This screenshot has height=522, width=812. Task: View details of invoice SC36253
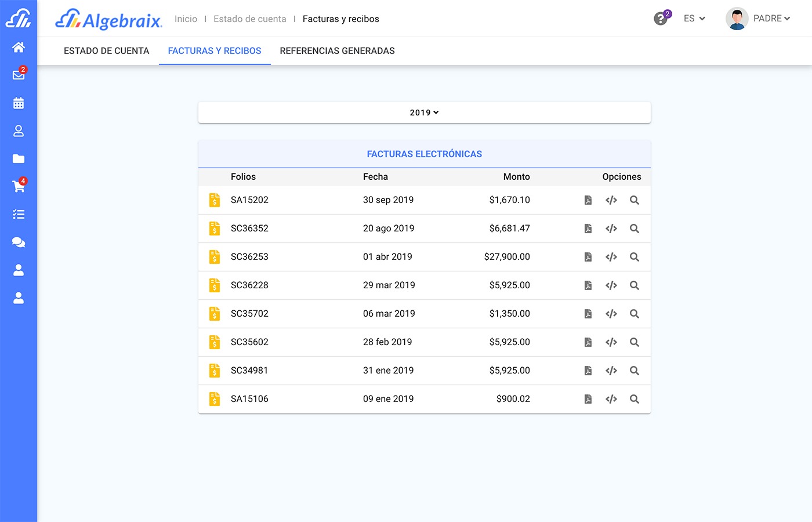[635, 257]
